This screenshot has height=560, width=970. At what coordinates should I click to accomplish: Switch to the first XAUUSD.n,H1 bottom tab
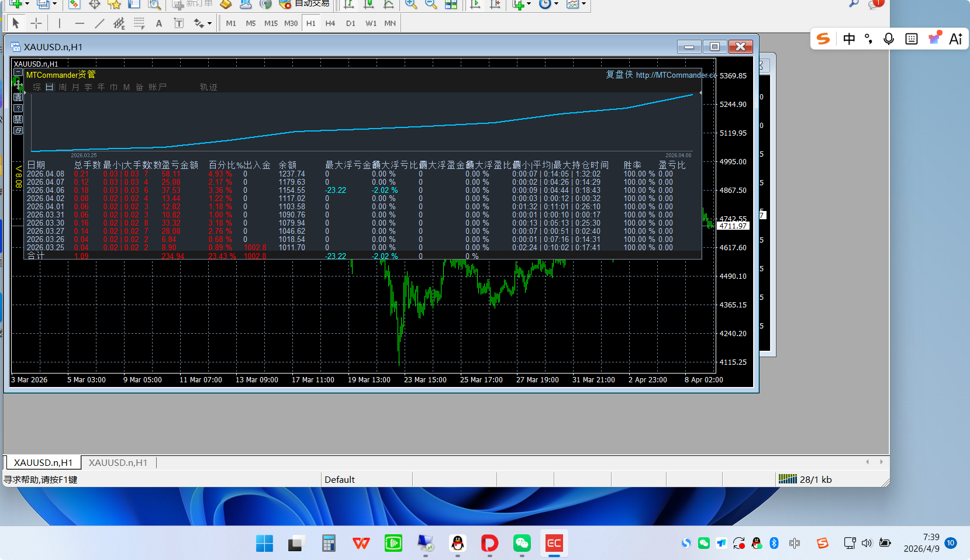pos(43,462)
